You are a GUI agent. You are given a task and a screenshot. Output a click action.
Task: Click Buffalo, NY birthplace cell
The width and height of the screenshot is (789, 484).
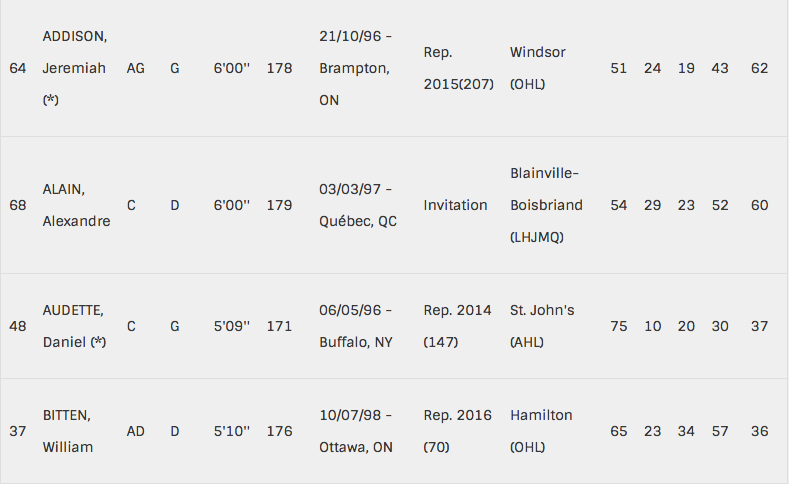click(x=356, y=342)
